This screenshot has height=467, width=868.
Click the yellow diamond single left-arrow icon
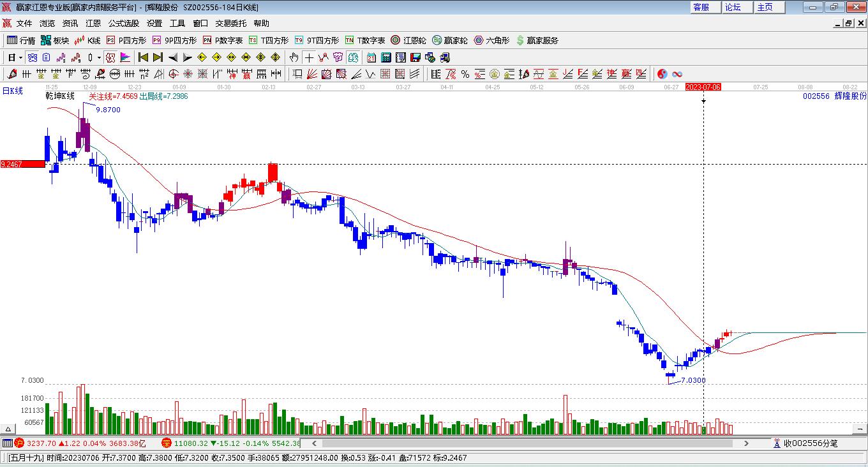202,57
